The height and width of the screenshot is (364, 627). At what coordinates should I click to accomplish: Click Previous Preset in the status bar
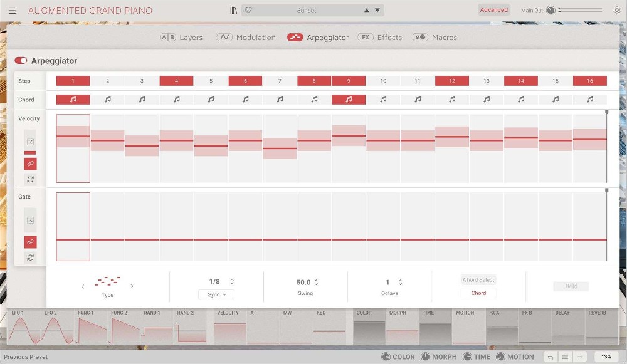pos(25,356)
